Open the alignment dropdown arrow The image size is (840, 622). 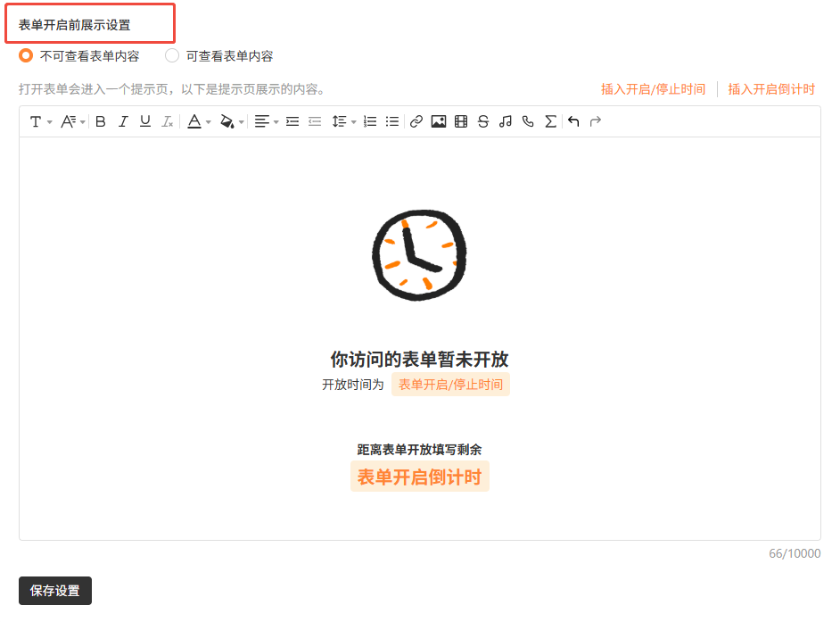[x=276, y=122]
